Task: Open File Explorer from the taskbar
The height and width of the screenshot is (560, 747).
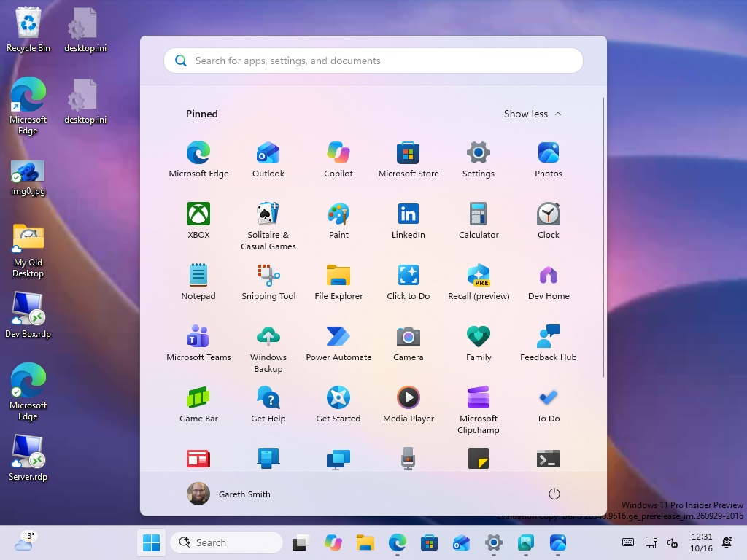Action: pos(365,542)
